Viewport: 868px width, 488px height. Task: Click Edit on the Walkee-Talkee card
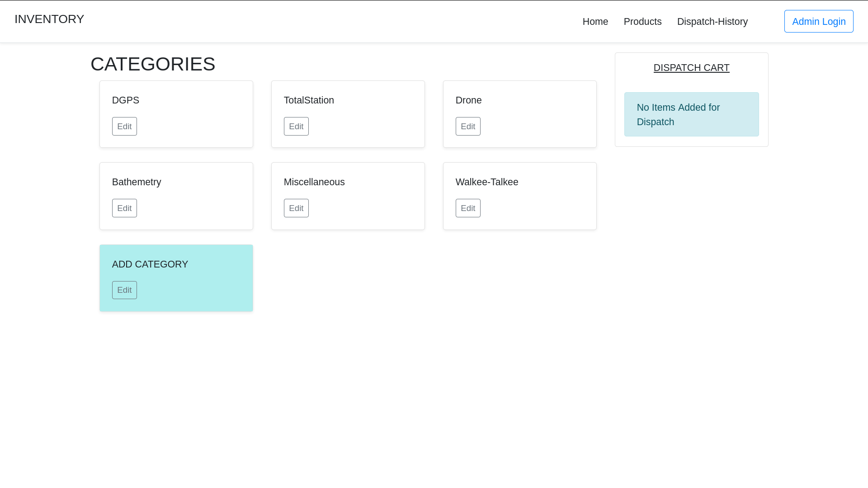[x=468, y=208]
